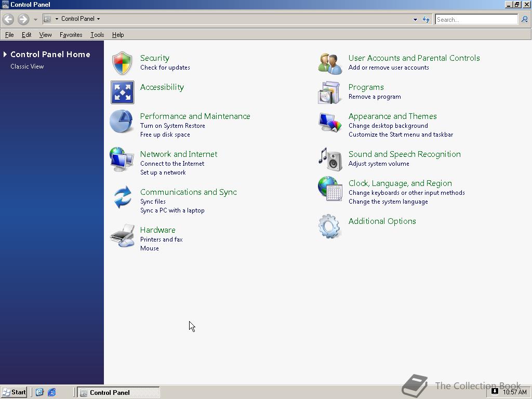Go forward with the Forward arrow button

tap(23, 19)
